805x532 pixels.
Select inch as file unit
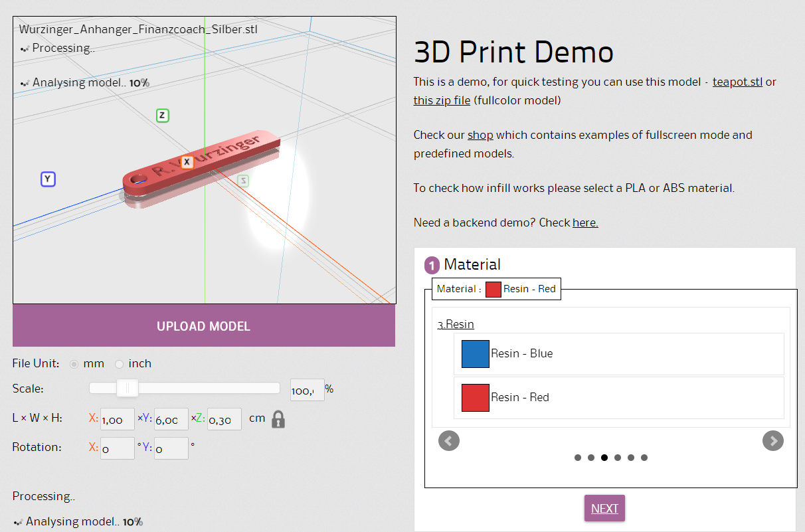click(x=120, y=364)
